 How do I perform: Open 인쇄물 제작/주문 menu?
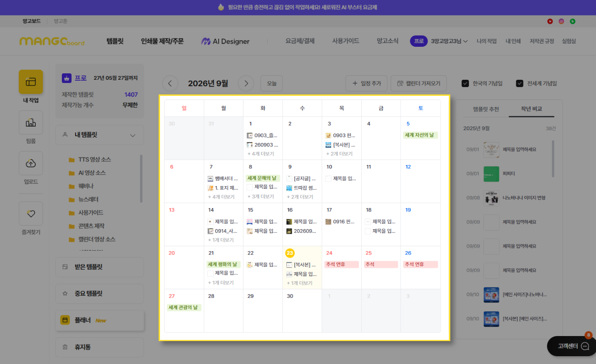162,41
